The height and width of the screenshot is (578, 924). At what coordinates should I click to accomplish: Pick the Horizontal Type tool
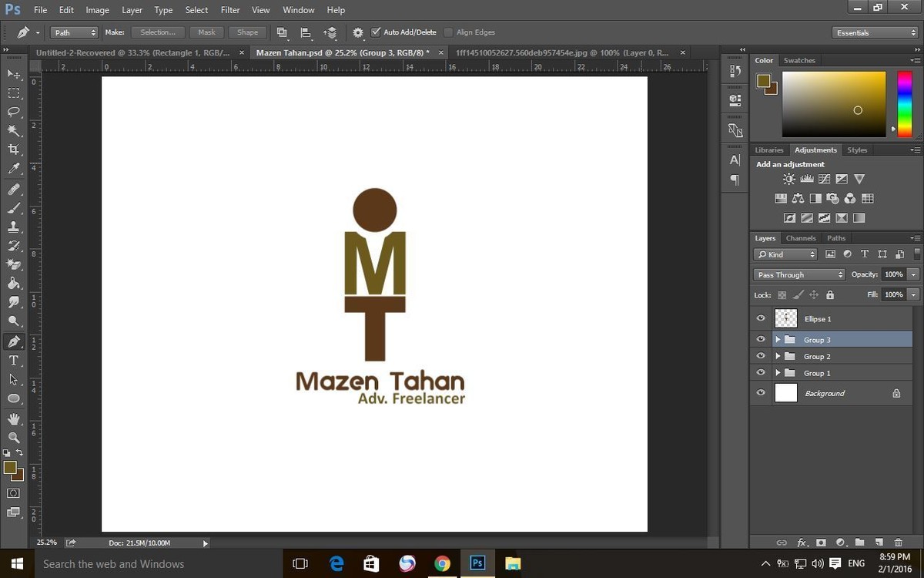[13, 361]
